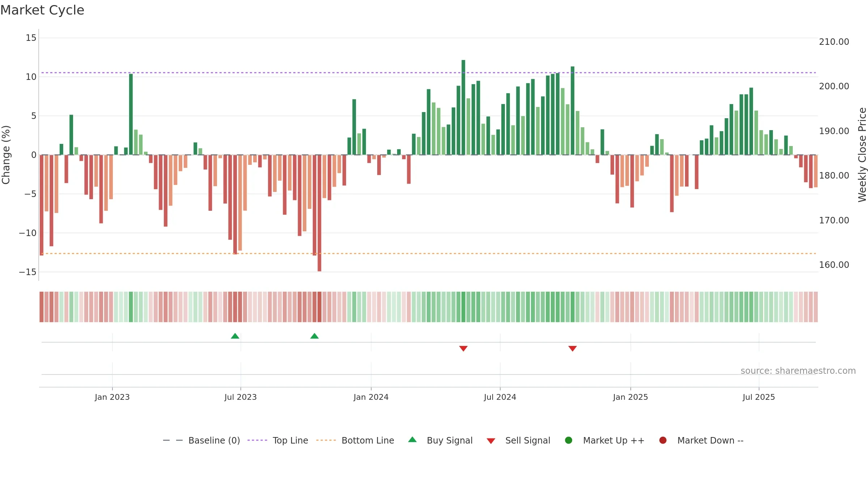Click the Jul 2025 axis label

759,397
